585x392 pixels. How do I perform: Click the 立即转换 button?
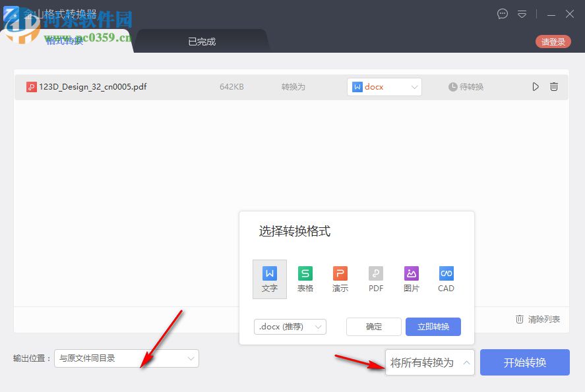pos(433,327)
